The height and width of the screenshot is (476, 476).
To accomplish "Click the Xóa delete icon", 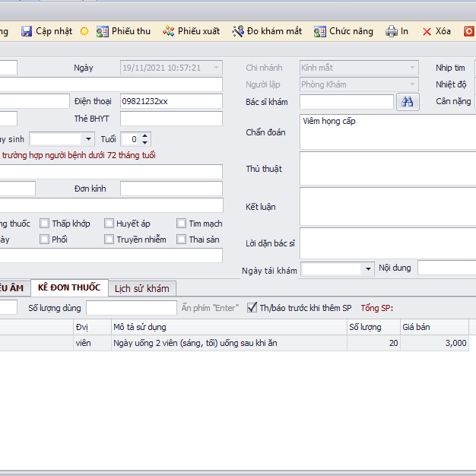I will 427,31.
